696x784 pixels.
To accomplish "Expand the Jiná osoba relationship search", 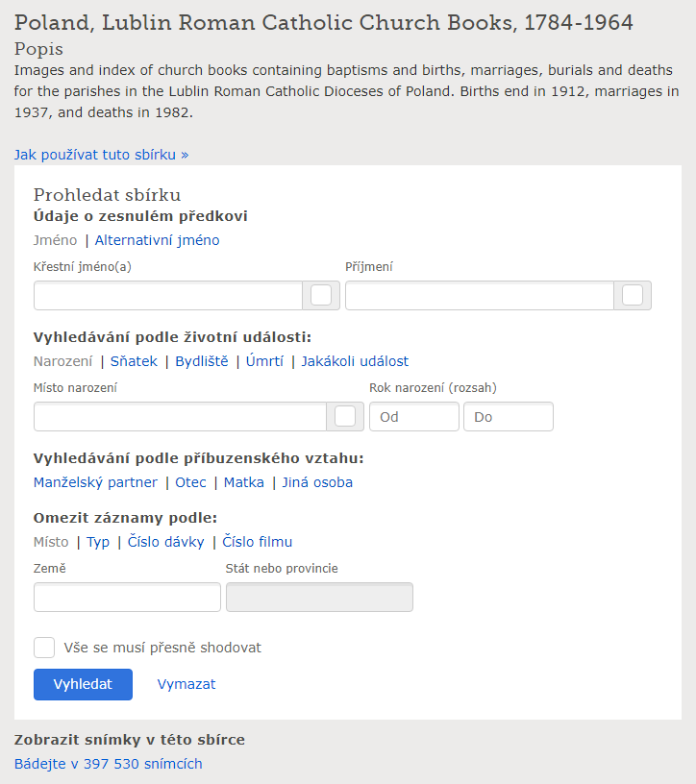I will tap(317, 482).
